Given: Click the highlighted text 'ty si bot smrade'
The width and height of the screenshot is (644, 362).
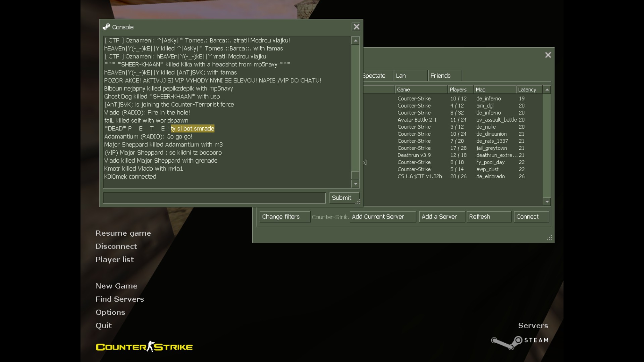Looking at the screenshot, I should [193, 128].
